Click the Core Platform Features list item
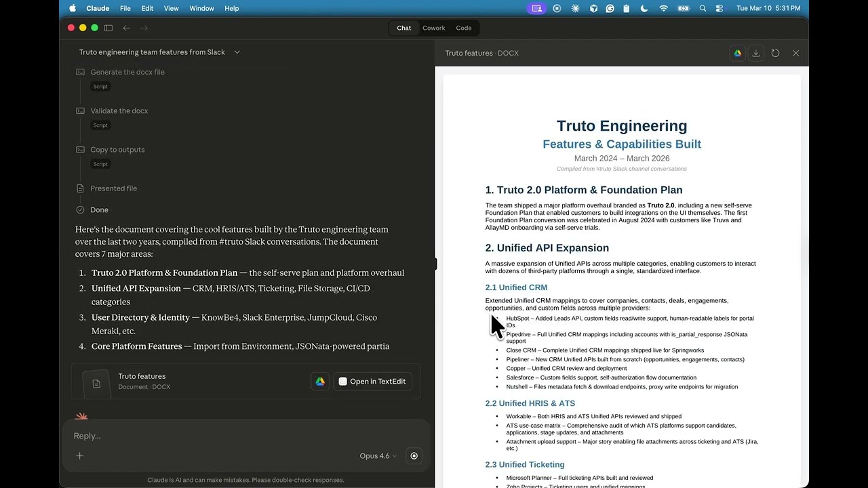 coord(240,346)
